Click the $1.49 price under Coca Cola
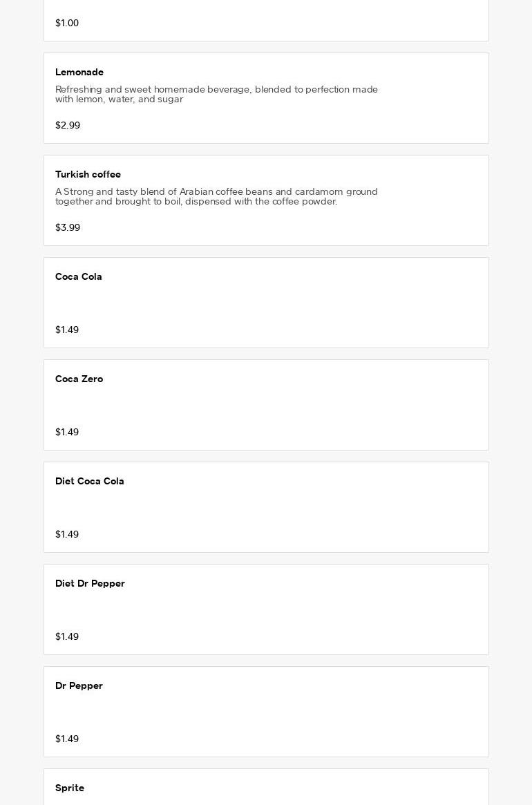Screen dimensions: 532x805 coord(67,330)
